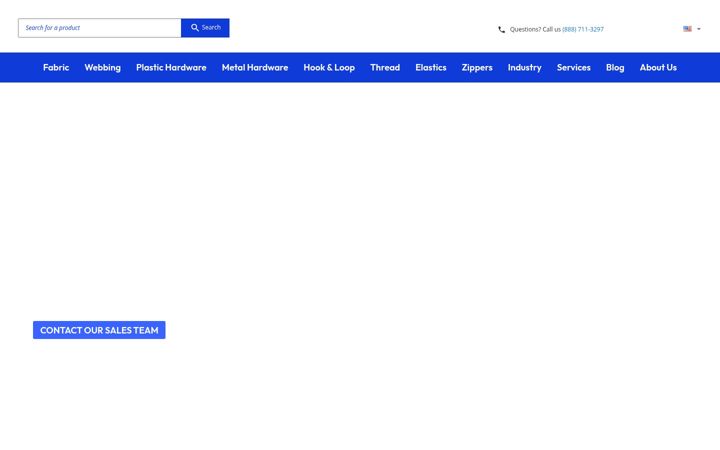Open the Hook & Loop menu
The height and width of the screenshot is (450, 720).
pyautogui.click(x=329, y=68)
